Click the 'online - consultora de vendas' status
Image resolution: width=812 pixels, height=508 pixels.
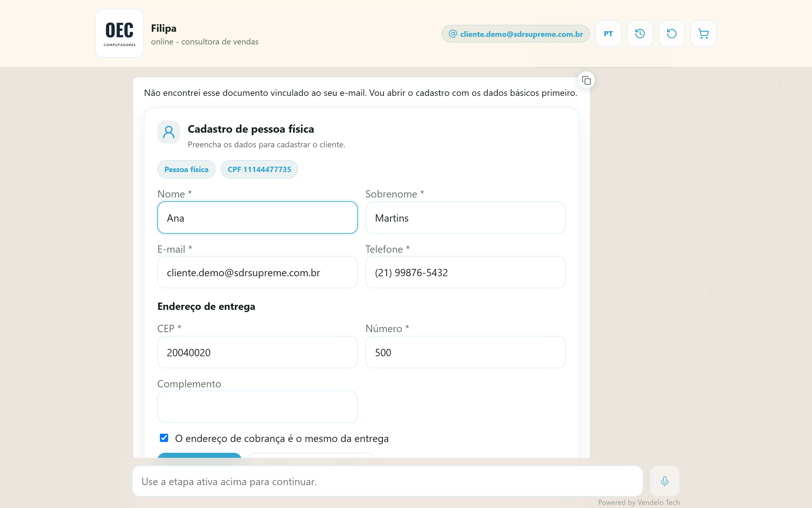[x=205, y=42]
